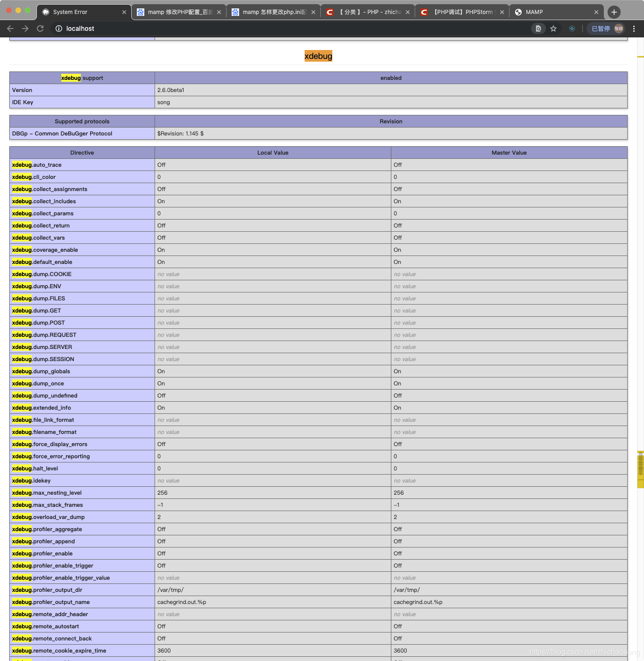Click the xdebug.dump.COOKIE directive

[42, 274]
